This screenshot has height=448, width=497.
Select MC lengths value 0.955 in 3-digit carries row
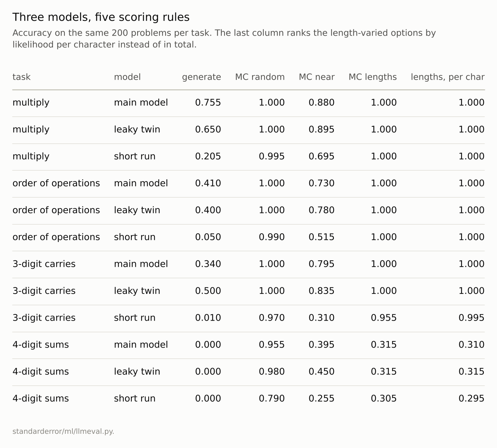[x=384, y=318]
